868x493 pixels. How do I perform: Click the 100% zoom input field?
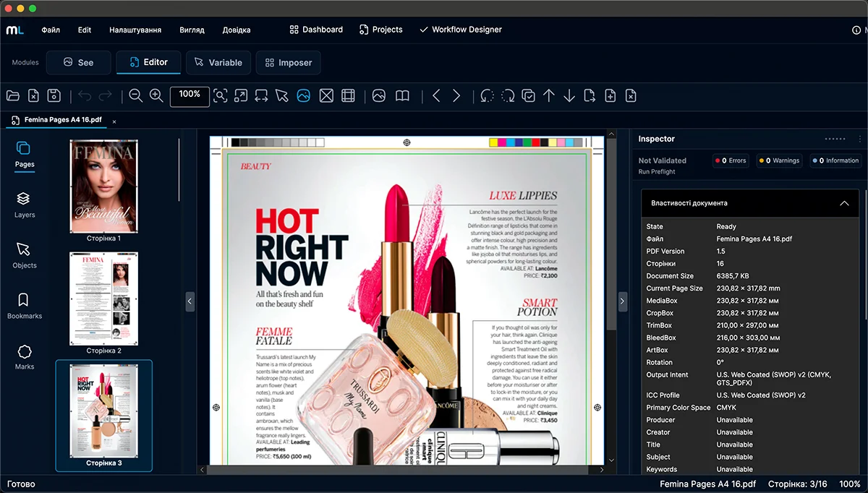tap(190, 96)
